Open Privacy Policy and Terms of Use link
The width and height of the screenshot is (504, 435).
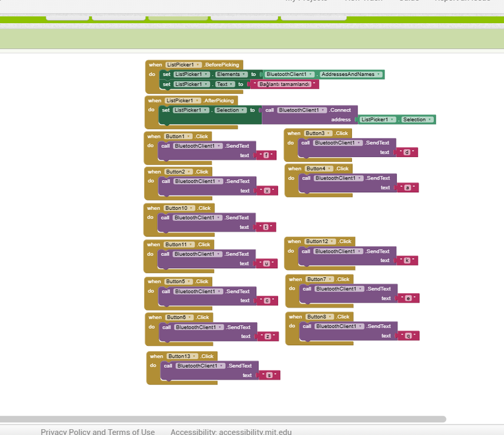(x=98, y=432)
